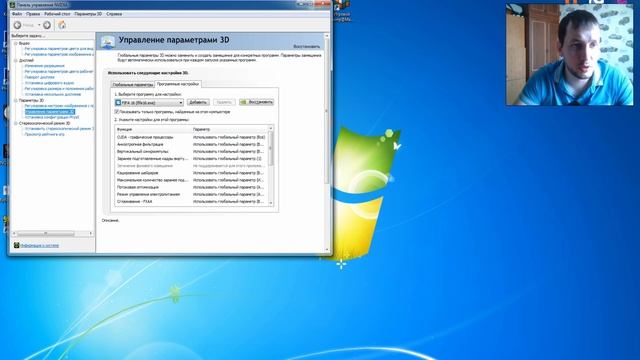Viewport: 640px width, 360px height.
Task: Open the Информация о системе link
Action: click(x=40, y=246)
